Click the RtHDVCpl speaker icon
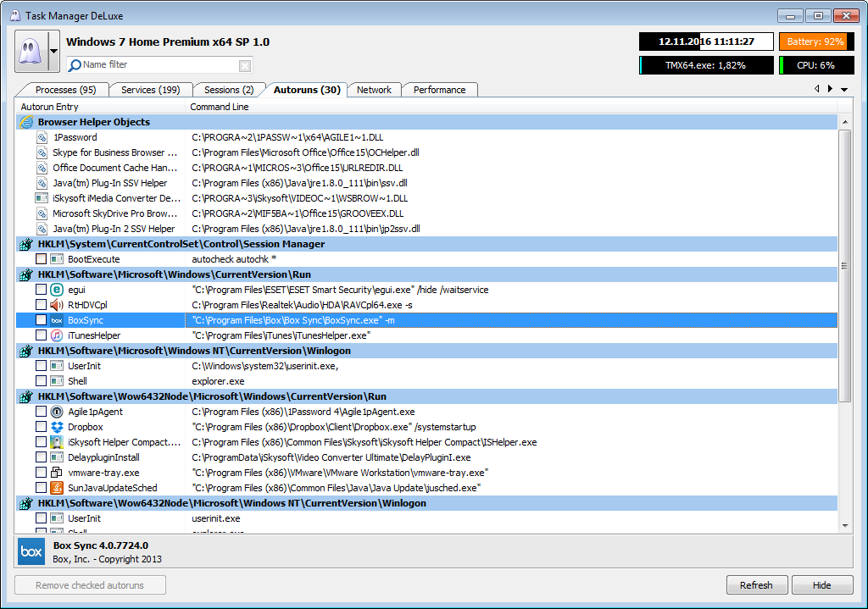The height and width of the screenshot is (609, 868). point(57,305)
